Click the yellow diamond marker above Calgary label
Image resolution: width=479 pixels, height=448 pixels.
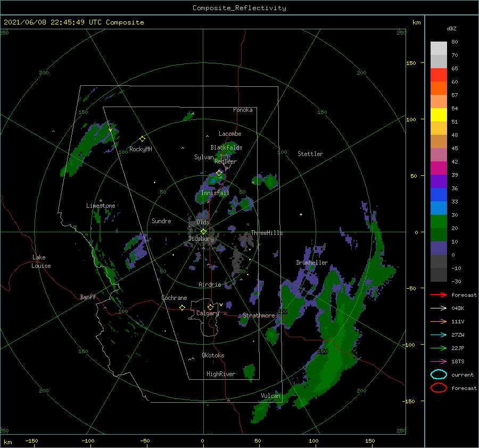click(210, 307)
